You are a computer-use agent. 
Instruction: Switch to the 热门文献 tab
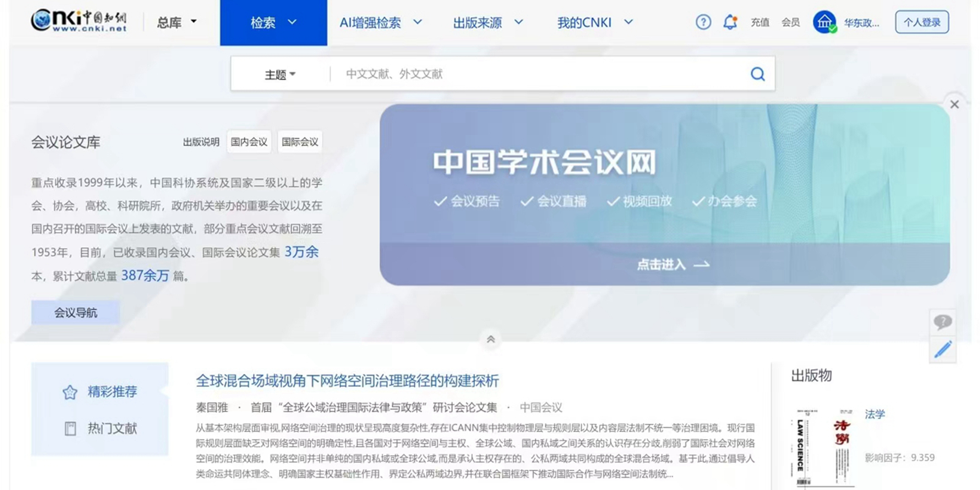[x=112, y=428]
